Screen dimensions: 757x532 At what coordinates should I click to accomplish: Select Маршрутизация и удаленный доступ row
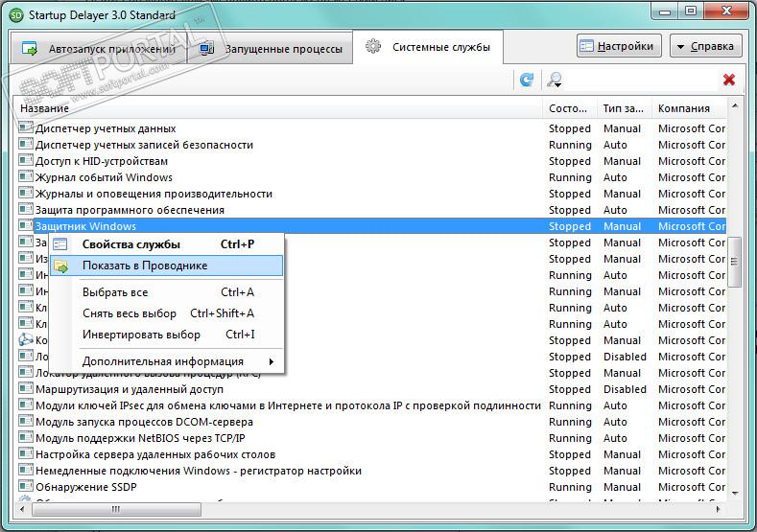(x=371, y=389)
